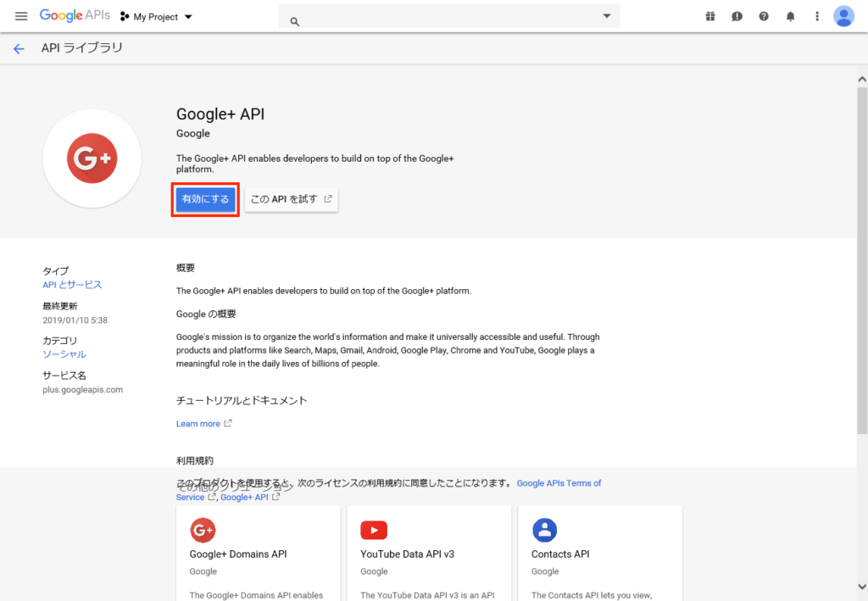Follow the Learn more documentation link
Screen dimensions: 868x601
point(198,424)
